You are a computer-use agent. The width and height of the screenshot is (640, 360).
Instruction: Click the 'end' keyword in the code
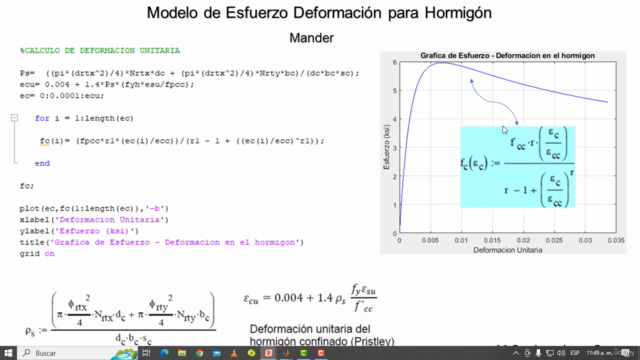42,163
